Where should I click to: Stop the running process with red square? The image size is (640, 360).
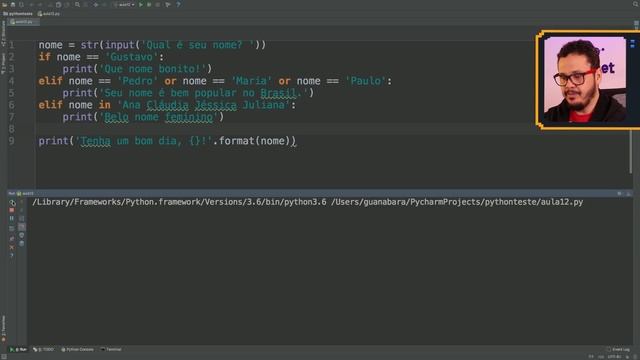(x=12, y=210)
